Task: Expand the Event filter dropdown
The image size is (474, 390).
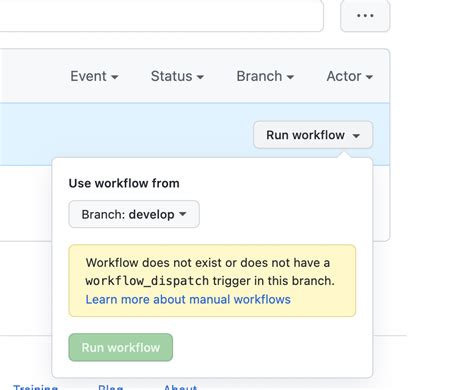Action: point(94,76)
